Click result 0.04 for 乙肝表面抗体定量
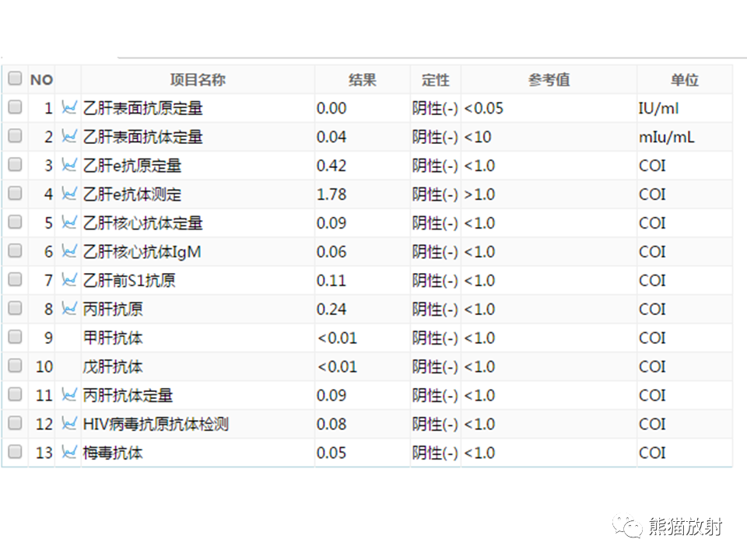The image size is (747, 560). [331, 137]
